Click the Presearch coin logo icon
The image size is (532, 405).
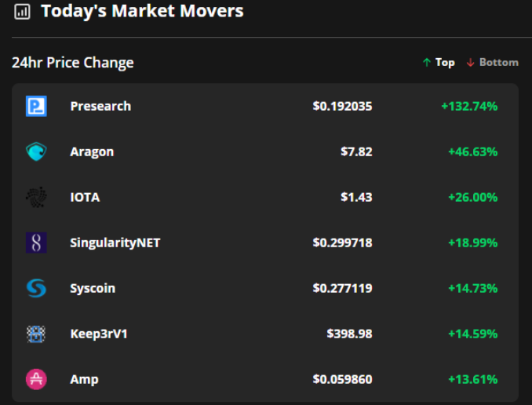[x=36, y=106]
